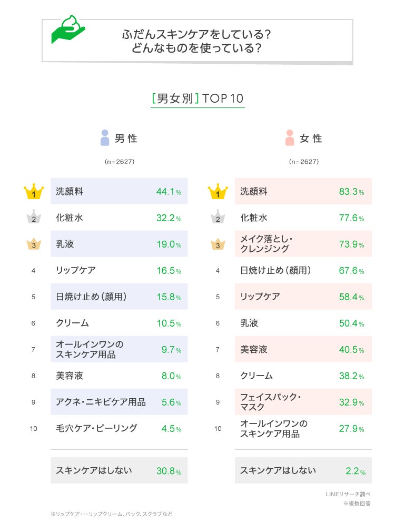Click the silver crown beside men's 化粧水
This screenshot has width=395, height=532.
(x=34, y=218)
